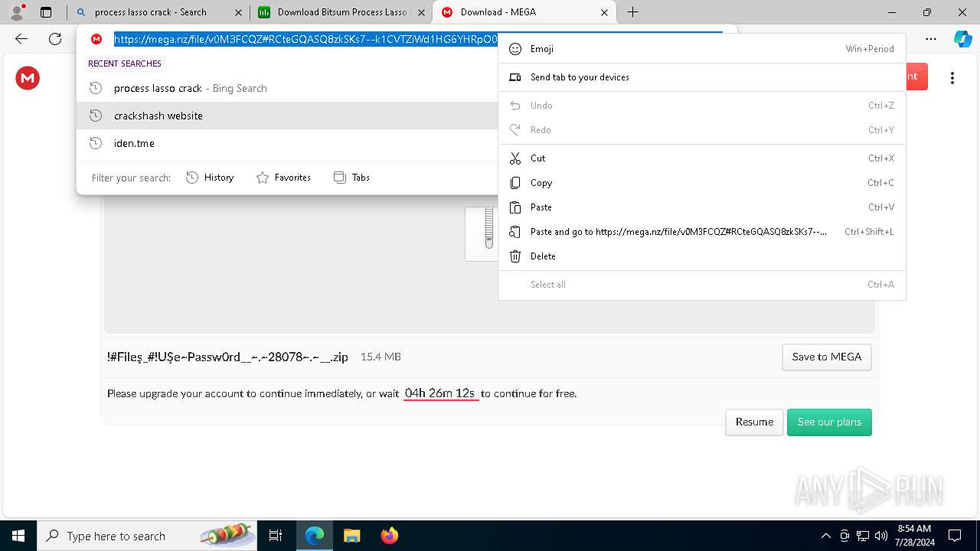Open Windows Start menu
Image resolution: width=980 pixels, height=551 pixels.
pyautogui.click(x=18, y=536)
